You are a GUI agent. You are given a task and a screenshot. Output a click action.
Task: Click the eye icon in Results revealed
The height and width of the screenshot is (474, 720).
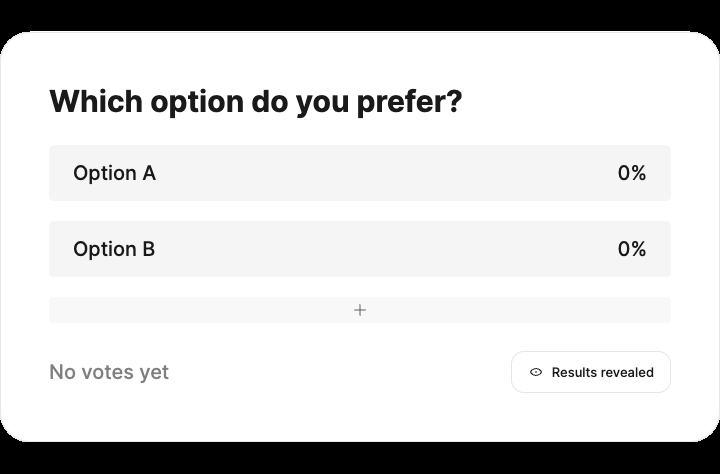point(536,372)
